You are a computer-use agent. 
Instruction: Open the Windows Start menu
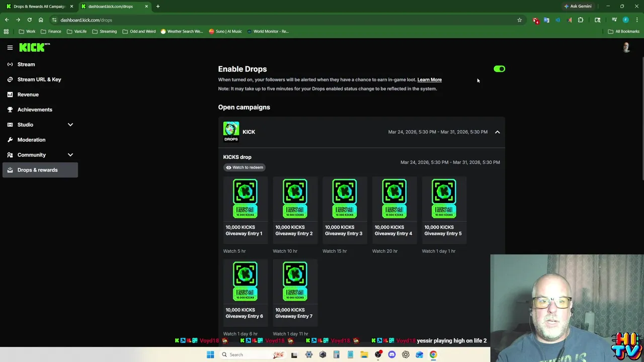click(210, 354)
